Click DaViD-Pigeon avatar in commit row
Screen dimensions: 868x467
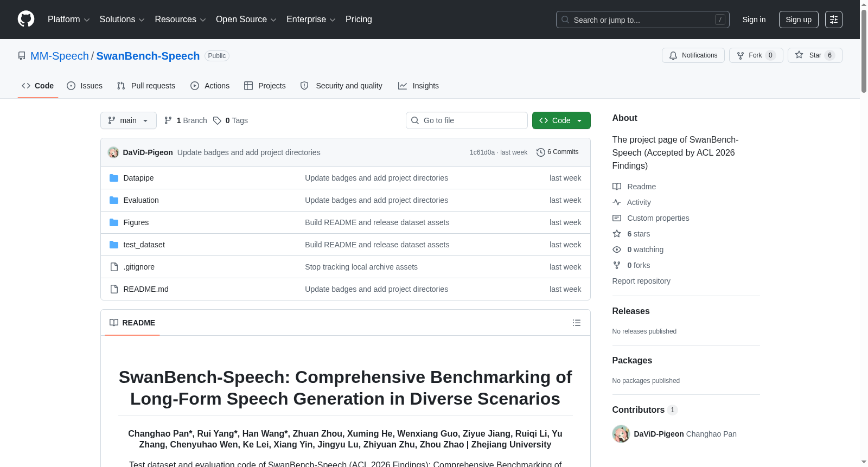tap(113, 152)
